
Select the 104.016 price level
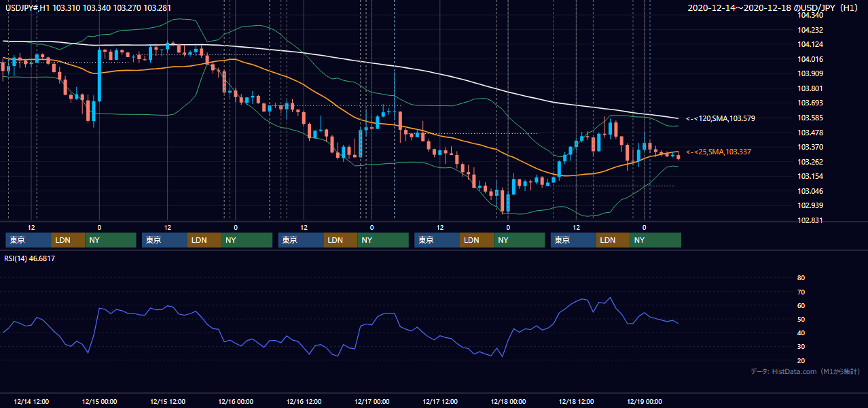(x=809, y=59)
